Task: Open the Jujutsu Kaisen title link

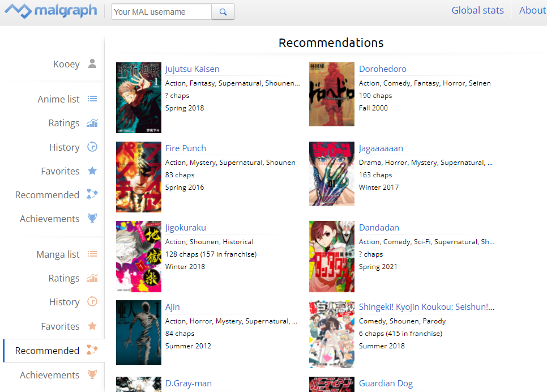Action: click(x=192, y=69)
